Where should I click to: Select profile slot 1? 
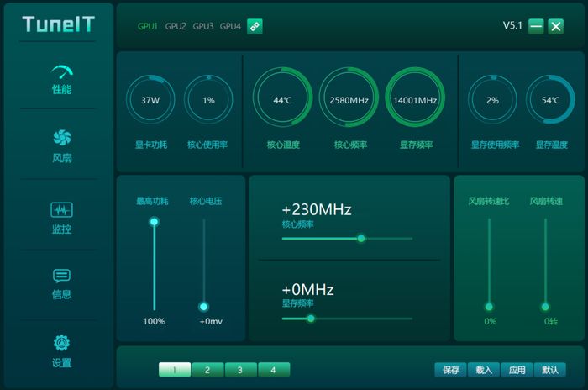pos(175,369)
